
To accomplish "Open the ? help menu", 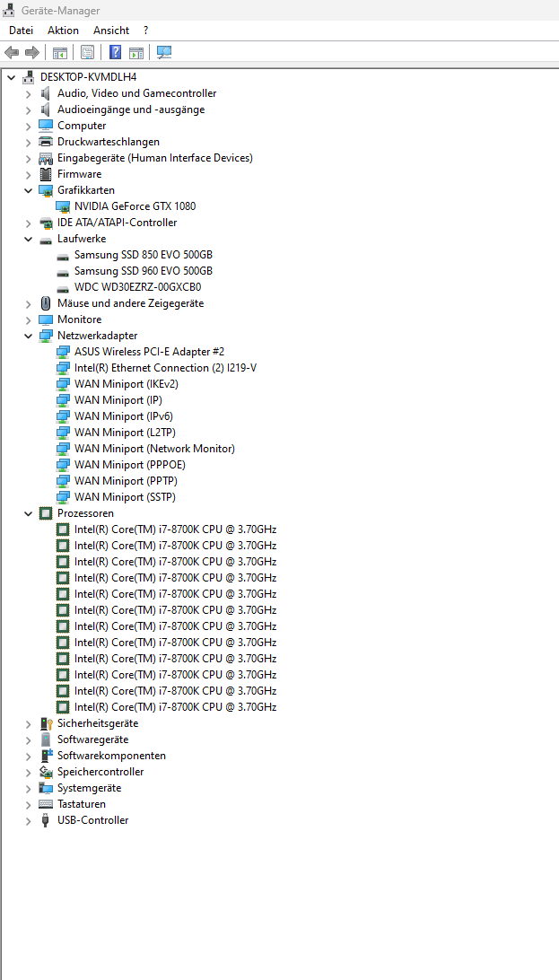I will click(x=145, y=30).
